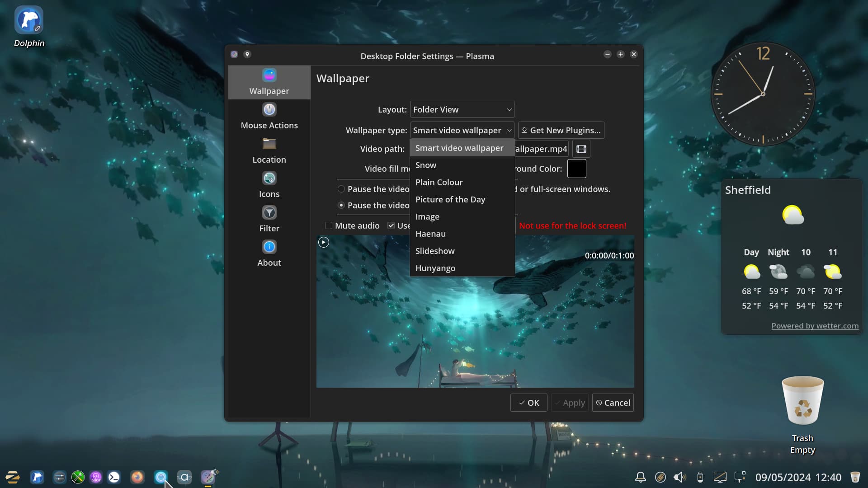The height and width of the screenshot is (488, 868).
Task: Click the forecast icon under day 10
Action: [806, 272]
